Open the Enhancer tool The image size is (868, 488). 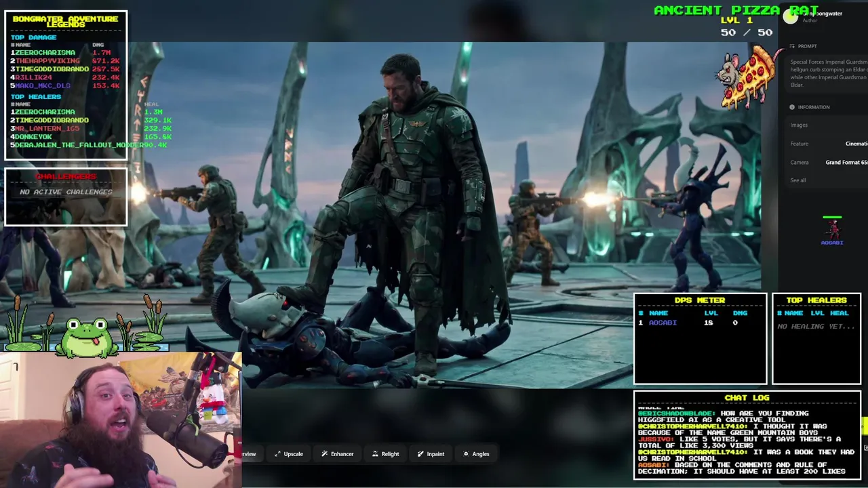tap(338, 454)
